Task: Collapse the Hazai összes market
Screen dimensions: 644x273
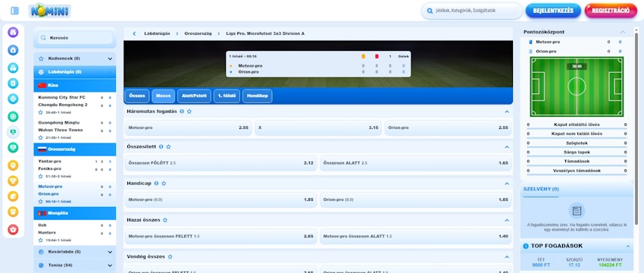Action: [507, 220]
